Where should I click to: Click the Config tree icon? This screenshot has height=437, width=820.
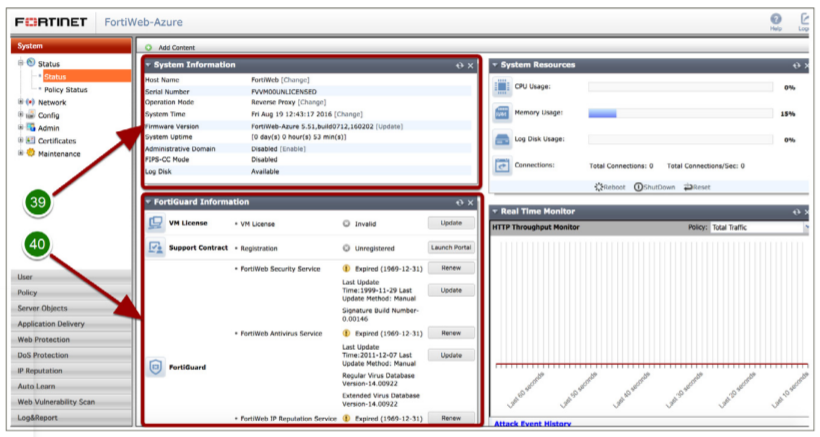pyautogui.click(x=30, y=114)
